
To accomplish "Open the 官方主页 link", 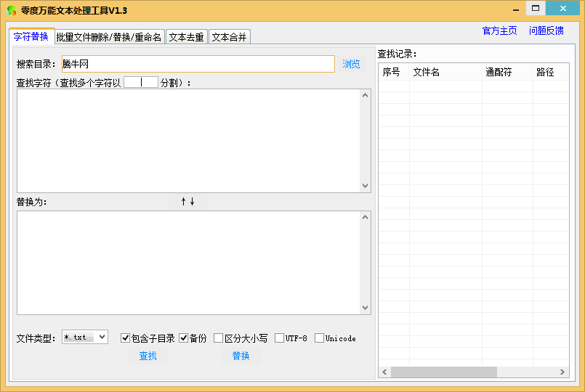I will click(499, 30).
